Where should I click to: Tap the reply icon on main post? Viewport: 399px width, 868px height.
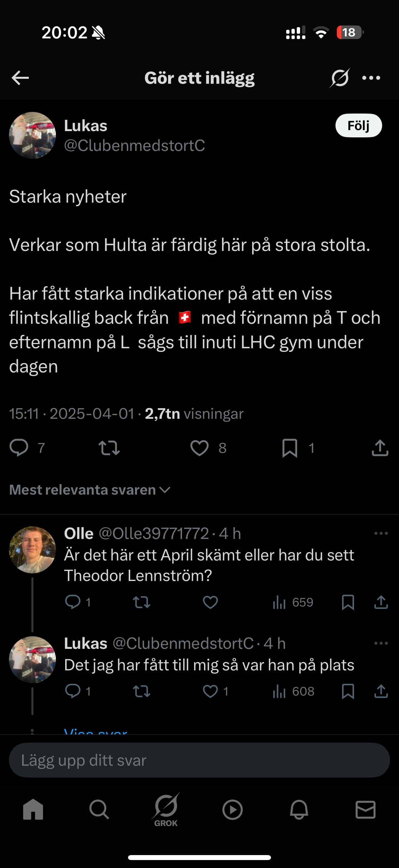pos(19,448)
